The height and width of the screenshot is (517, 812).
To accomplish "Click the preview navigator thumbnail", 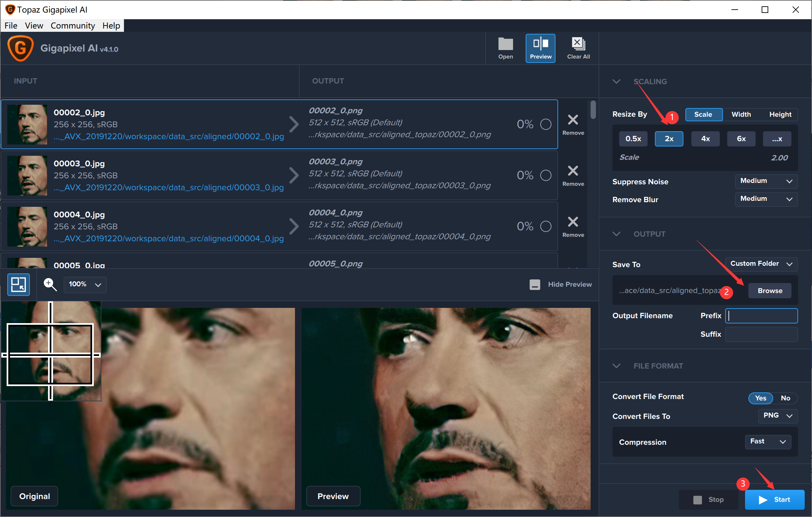I will click(x=51, y=351).
